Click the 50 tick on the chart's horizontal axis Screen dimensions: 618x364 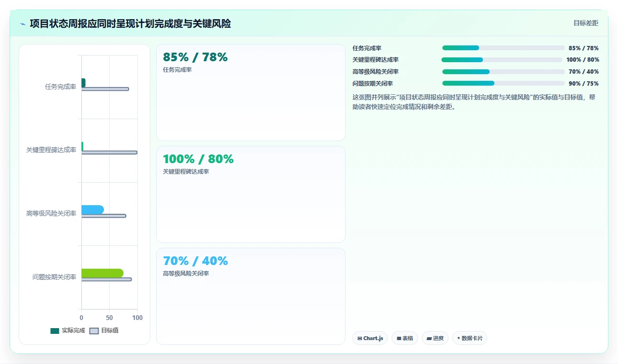coord(110,318)
